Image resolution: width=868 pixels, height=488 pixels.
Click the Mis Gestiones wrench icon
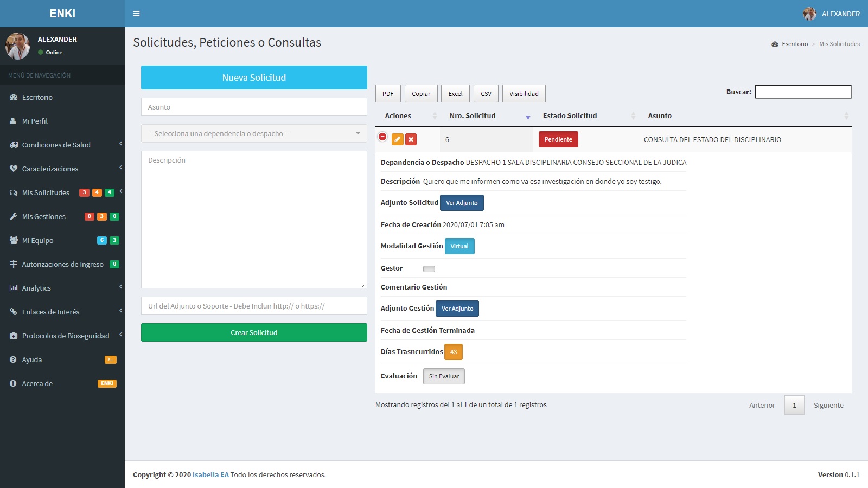[x=14, y=217]
